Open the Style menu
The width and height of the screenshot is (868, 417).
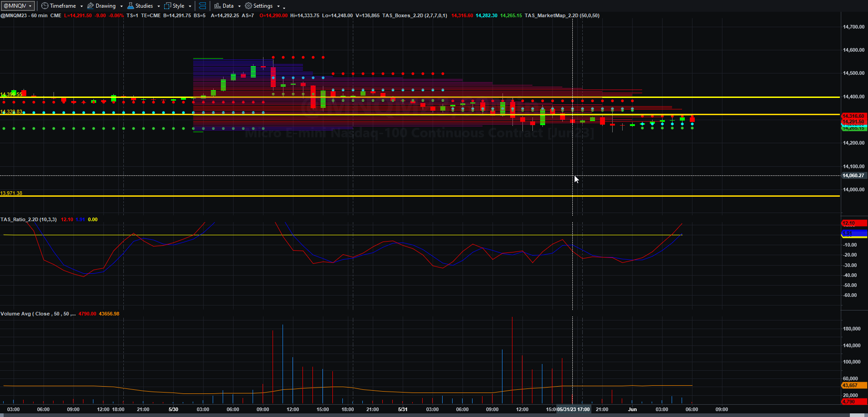(179, 6)
